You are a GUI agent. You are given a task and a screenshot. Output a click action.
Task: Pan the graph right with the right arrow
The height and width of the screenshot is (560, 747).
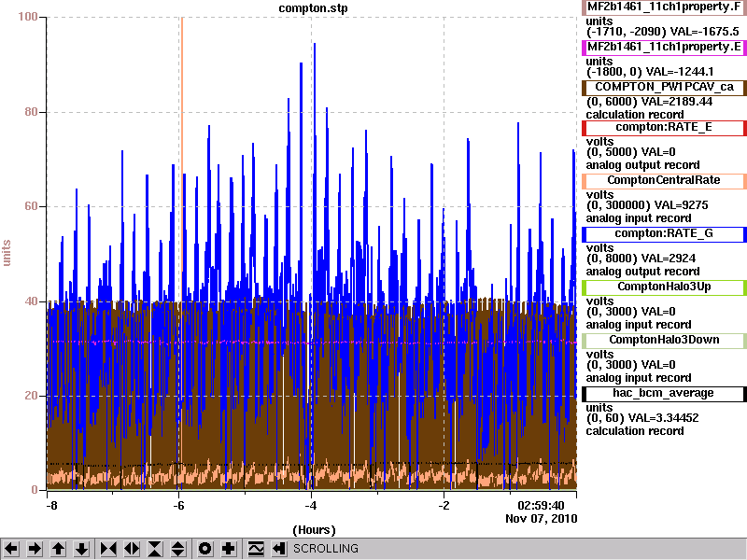point(35,549)
